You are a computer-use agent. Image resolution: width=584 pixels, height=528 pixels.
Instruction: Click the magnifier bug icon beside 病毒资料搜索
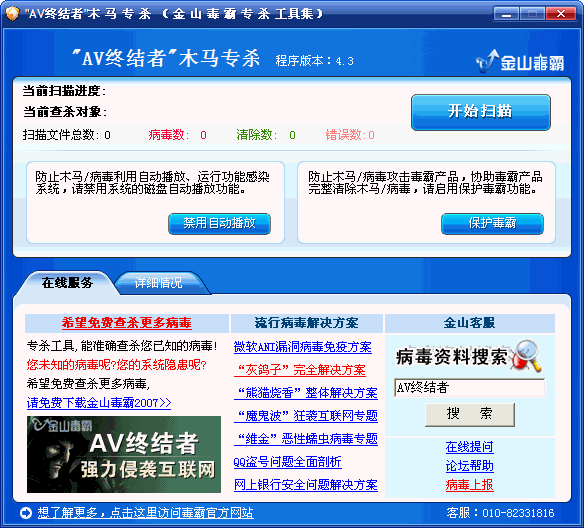[527, 356]
